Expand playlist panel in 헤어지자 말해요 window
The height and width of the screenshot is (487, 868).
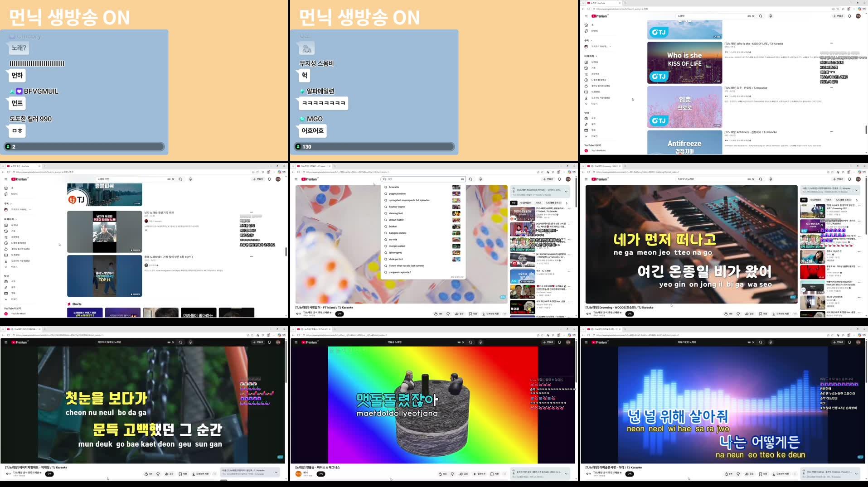(x=276, y=472)
